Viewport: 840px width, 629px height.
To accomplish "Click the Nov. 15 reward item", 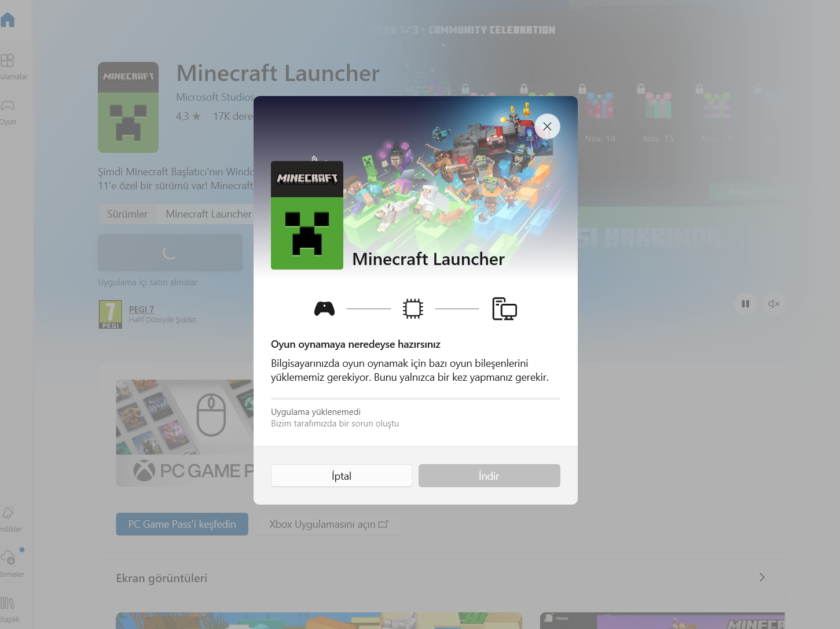I will click(x=659, y=115).
